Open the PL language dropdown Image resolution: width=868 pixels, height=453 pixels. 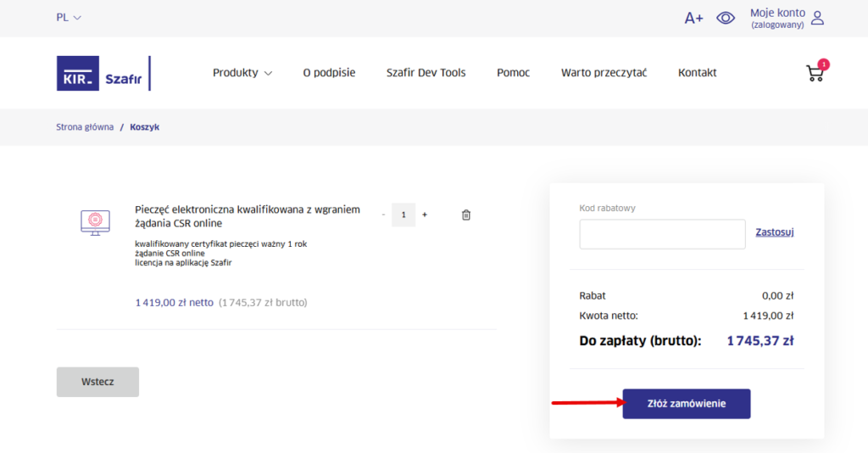(69, 18)
